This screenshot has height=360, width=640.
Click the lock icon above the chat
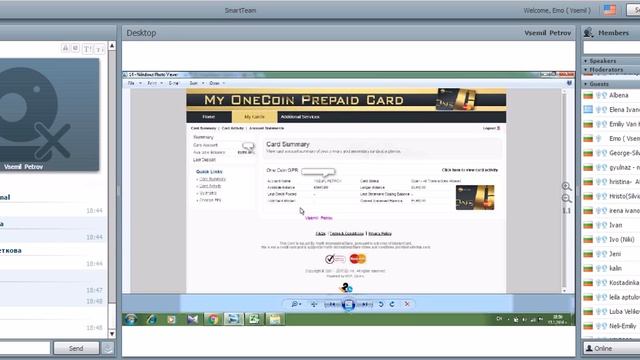65,48
